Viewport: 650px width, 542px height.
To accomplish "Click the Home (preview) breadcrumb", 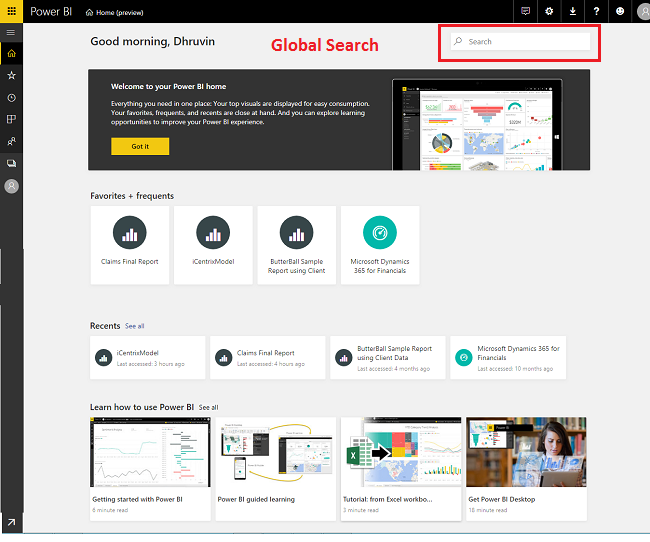I will point(114,12).
